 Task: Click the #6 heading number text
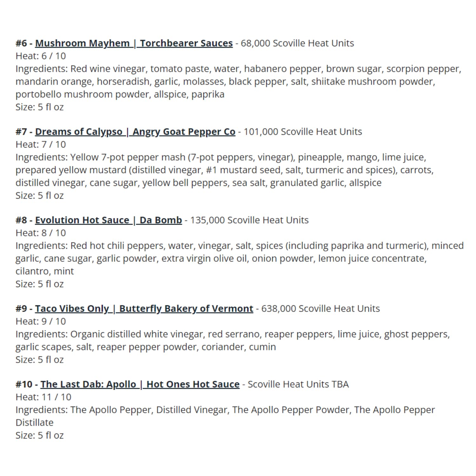21,43
